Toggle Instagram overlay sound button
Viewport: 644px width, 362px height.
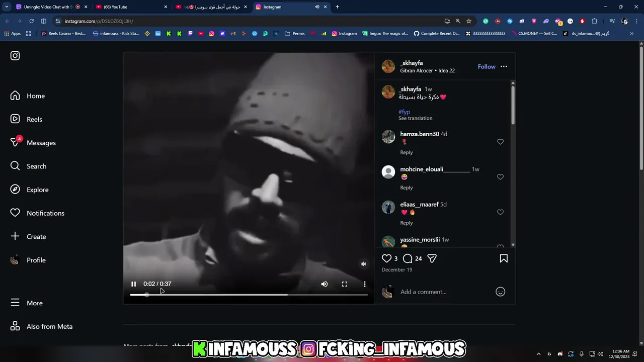coord(364,264)
